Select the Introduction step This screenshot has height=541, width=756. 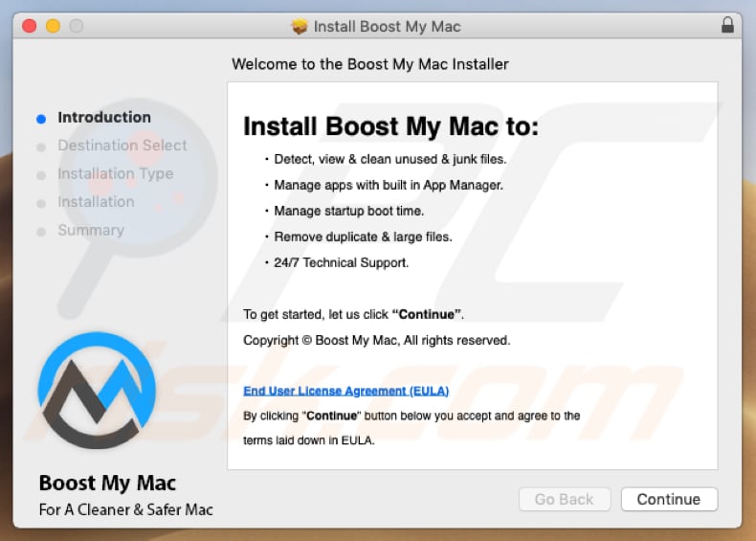104,117
